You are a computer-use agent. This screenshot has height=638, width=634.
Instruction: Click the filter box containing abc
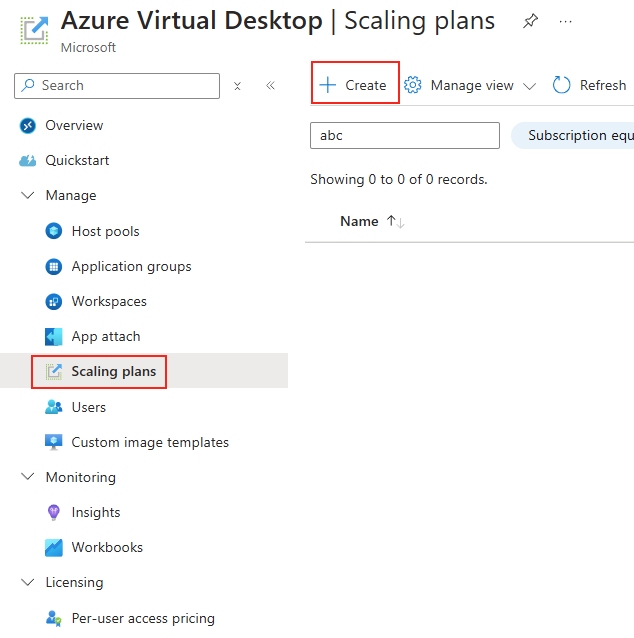coord(404,135)
